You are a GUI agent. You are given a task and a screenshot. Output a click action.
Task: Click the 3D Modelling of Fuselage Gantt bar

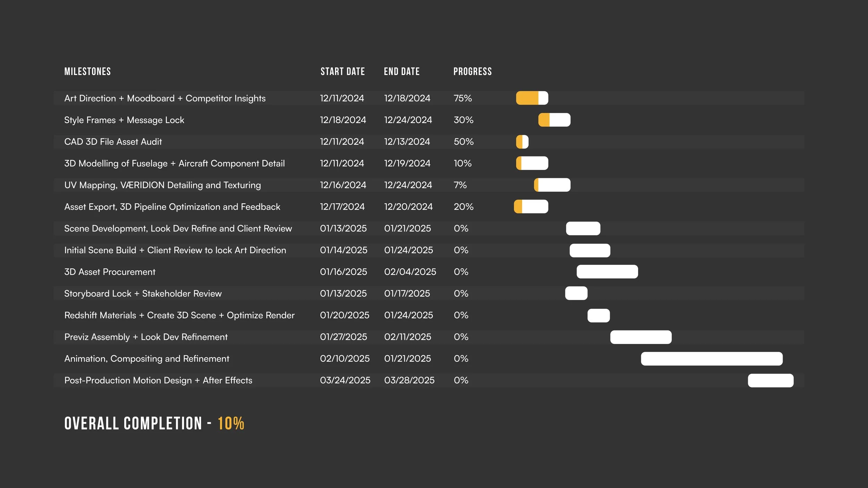[532, 163]
